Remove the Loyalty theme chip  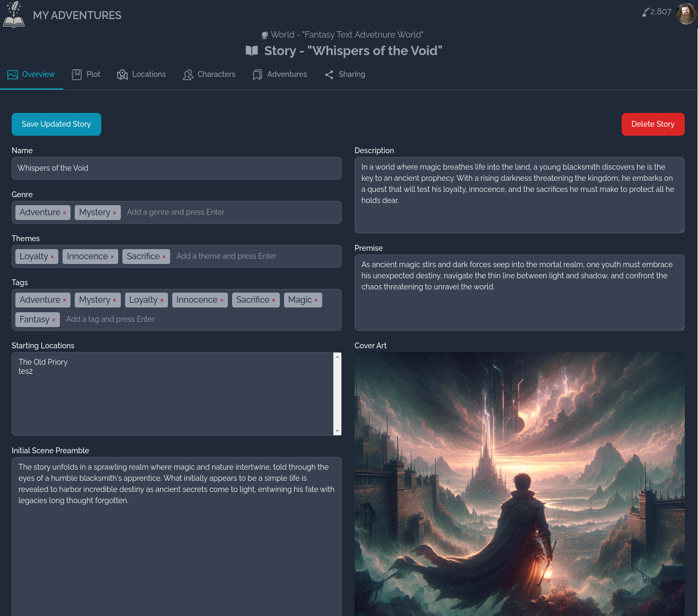click(52, 257)
